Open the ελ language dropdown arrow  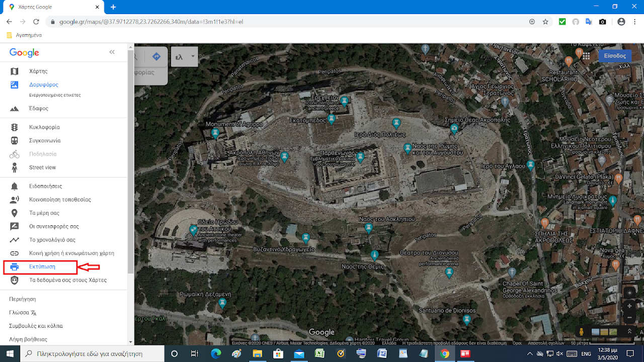tap(193, 57)
